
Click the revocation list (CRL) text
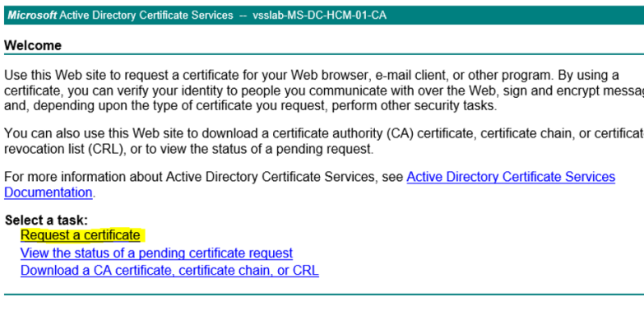click(63, 149)
